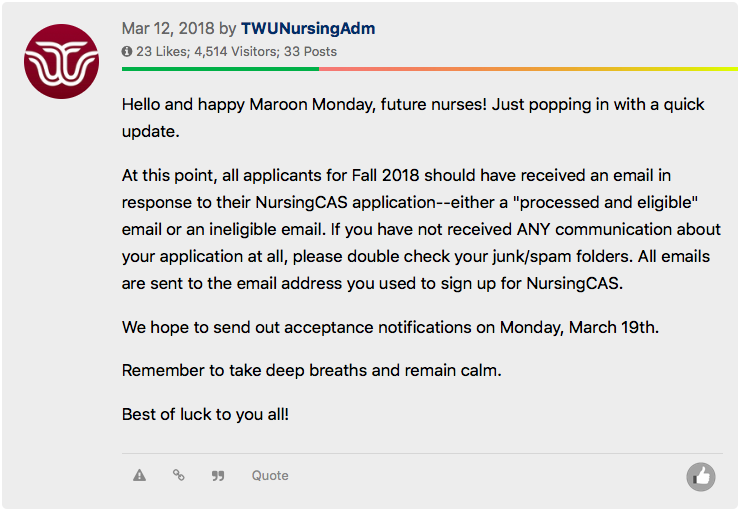Image resolution: width=742 pixels, height=516 pixels.
Task: Click the March 19th acceptance notification line
Action: 390,327
